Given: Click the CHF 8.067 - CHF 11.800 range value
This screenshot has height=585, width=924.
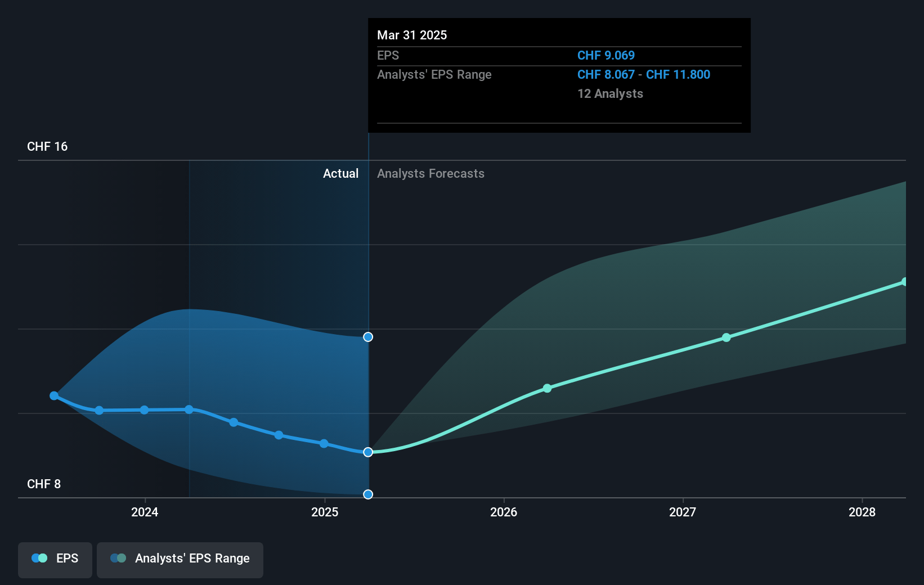Looking at the screenshot, I should (644, 75).
